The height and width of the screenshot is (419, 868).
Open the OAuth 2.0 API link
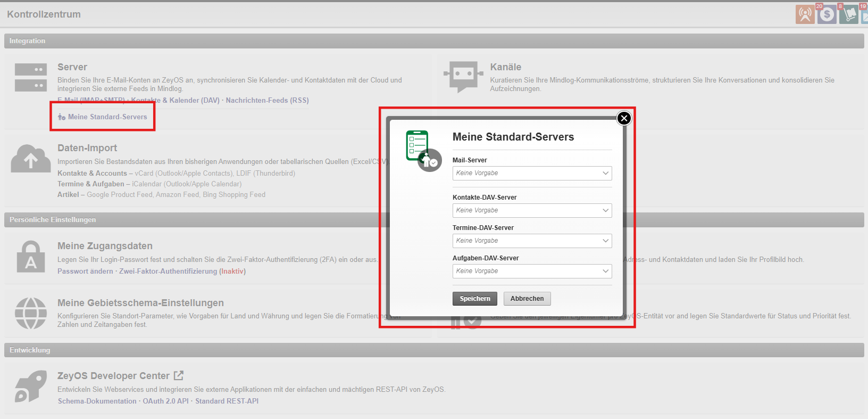point(165,401)
